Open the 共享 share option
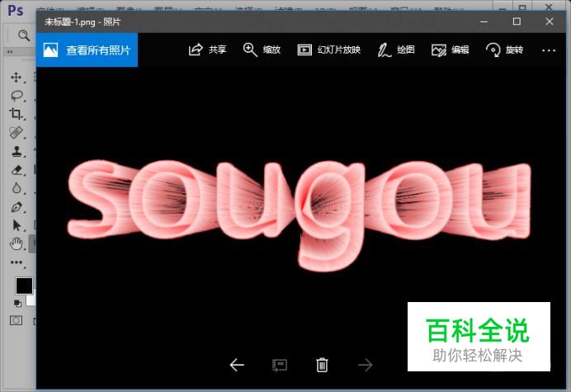Viewport: 571px width, 392px height. pos(208,50)
